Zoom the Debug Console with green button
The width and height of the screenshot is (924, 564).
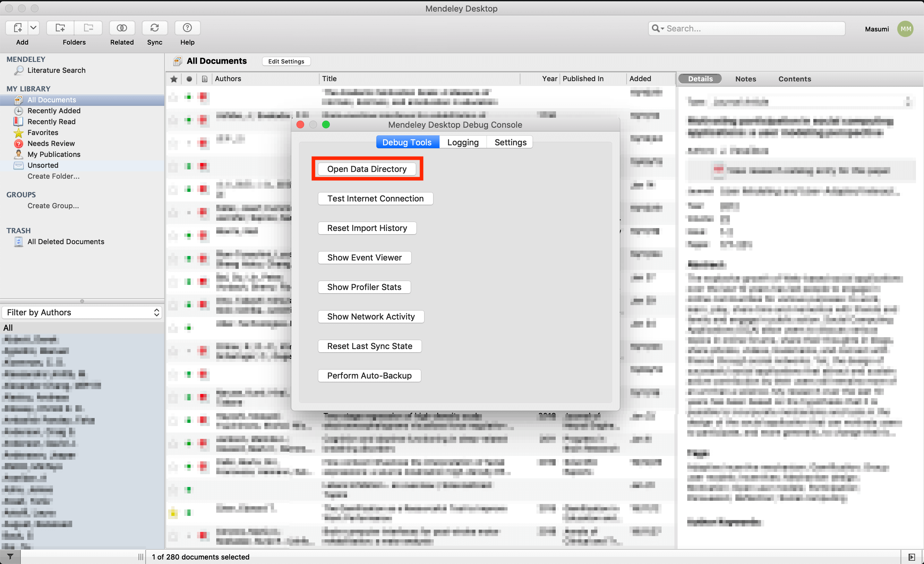(326, 124)
